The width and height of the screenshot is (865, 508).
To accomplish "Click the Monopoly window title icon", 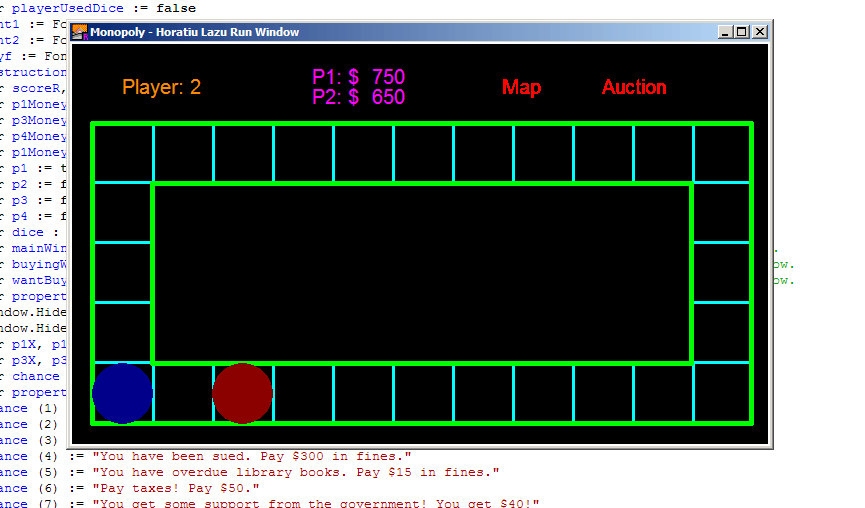I will (x=80, y=32).
